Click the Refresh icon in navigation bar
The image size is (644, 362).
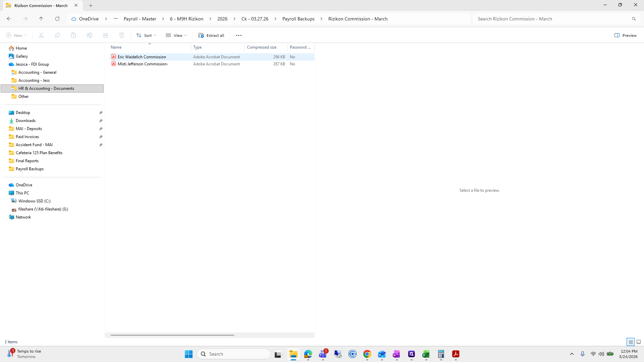57,19
